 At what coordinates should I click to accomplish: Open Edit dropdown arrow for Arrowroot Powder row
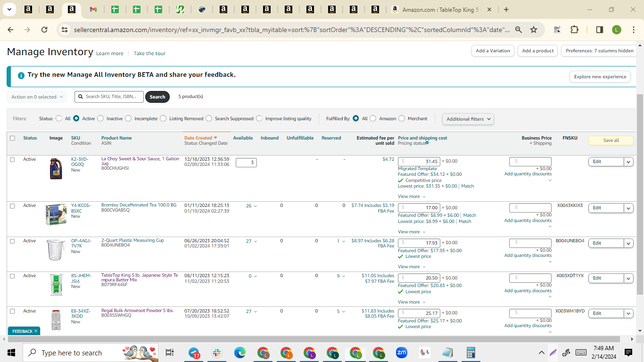628,313
